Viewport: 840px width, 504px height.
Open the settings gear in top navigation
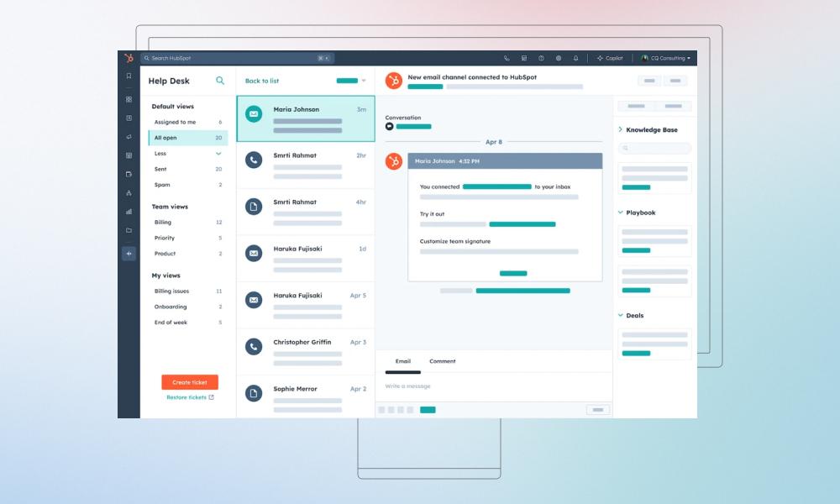(559, 57)
